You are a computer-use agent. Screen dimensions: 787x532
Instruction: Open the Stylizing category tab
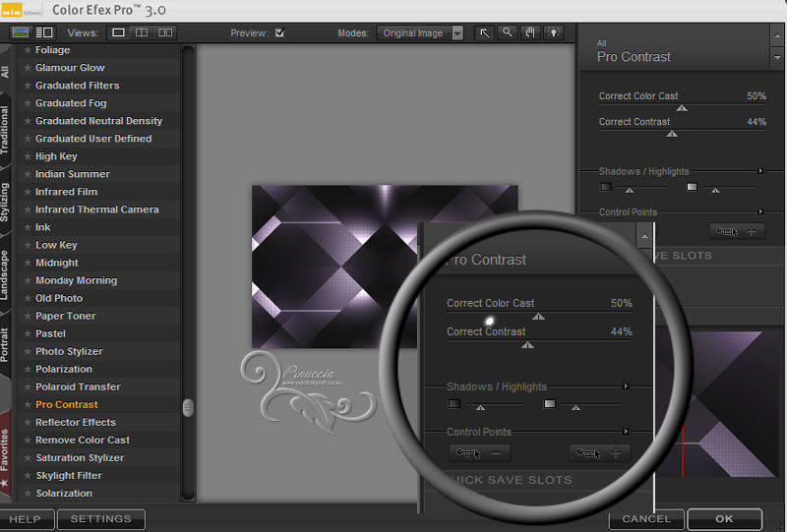click(5, 203)
